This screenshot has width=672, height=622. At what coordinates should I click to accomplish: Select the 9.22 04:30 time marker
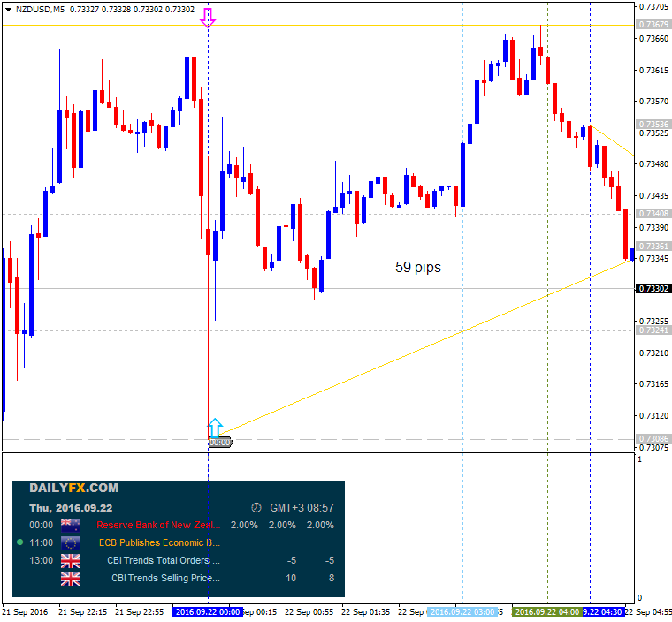(x=603, y=612)
